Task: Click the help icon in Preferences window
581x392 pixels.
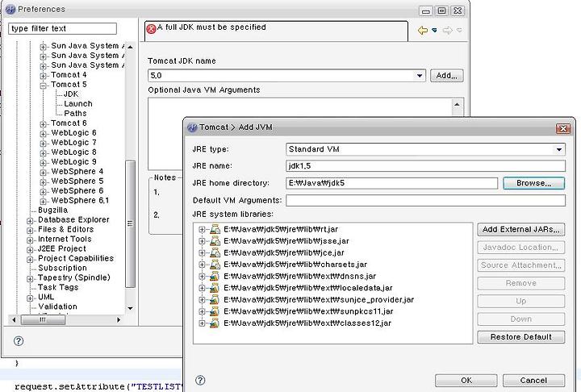Action: click(x=18, y=341)
